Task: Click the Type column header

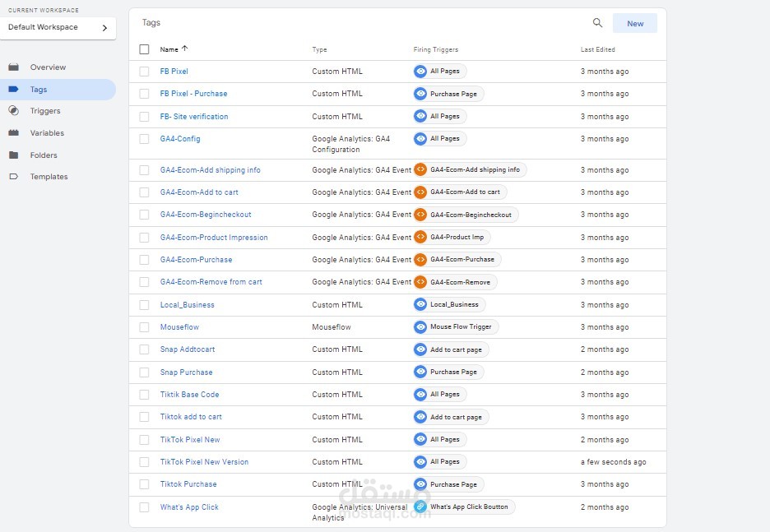Action: pos(319,49)
